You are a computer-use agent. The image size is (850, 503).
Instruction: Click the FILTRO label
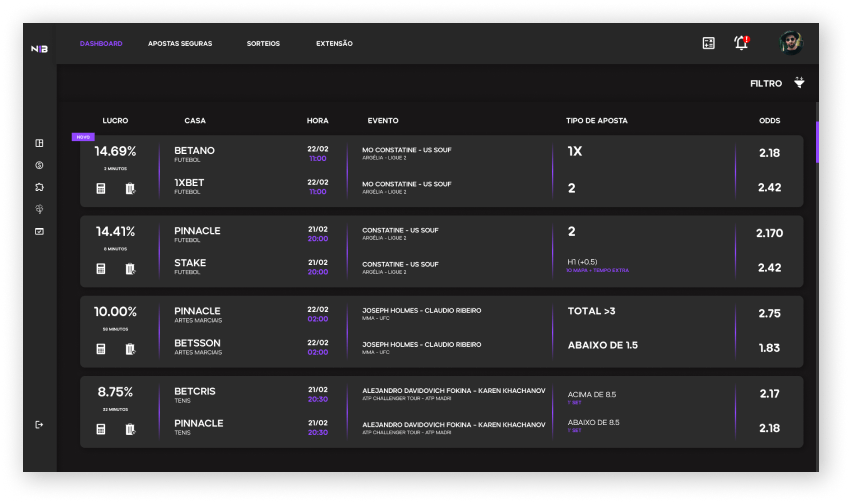coord(766,84)
